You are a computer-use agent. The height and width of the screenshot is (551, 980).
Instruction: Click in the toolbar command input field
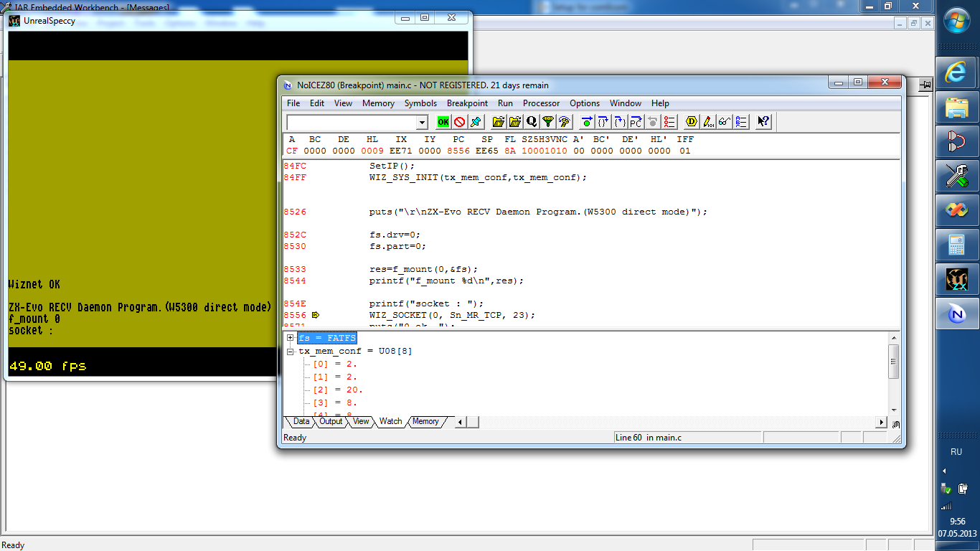(x=350, y=123)
